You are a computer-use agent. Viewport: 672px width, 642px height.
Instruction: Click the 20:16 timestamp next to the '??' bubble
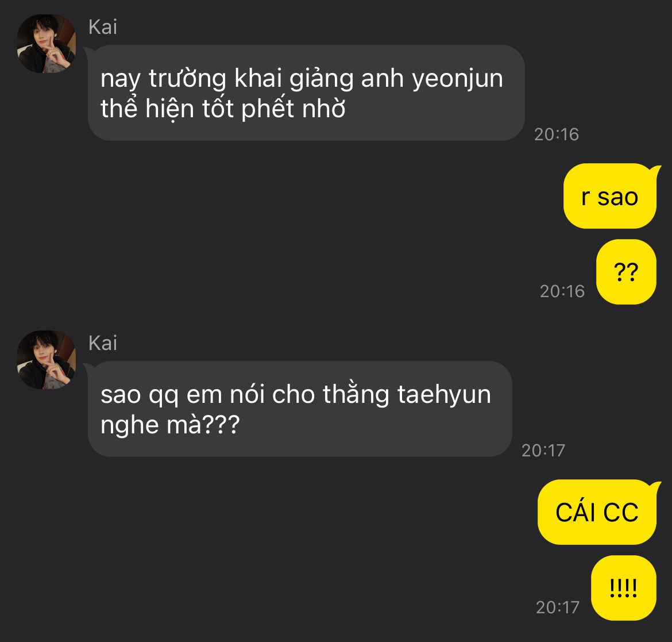pos(562,291)
